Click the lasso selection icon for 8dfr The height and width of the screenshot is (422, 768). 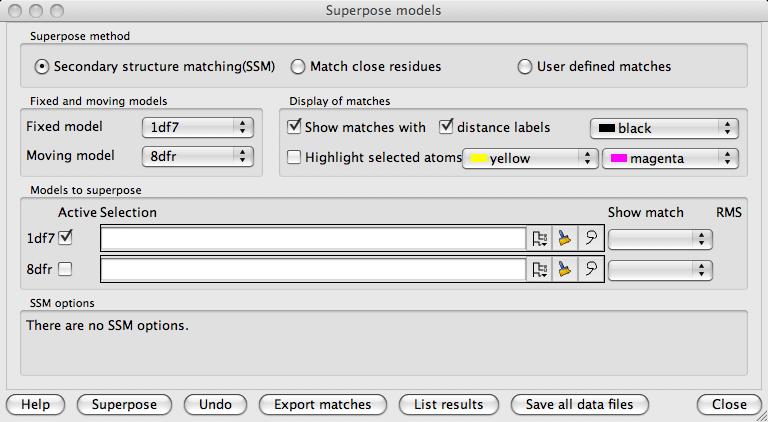pyautogui.click(x=591, y=269)
